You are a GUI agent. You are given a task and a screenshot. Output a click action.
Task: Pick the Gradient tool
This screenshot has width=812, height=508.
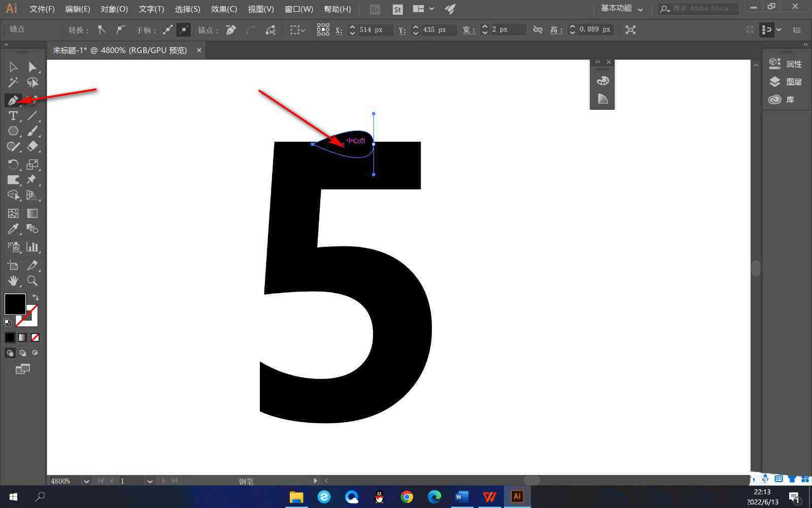tap(32, 213)
